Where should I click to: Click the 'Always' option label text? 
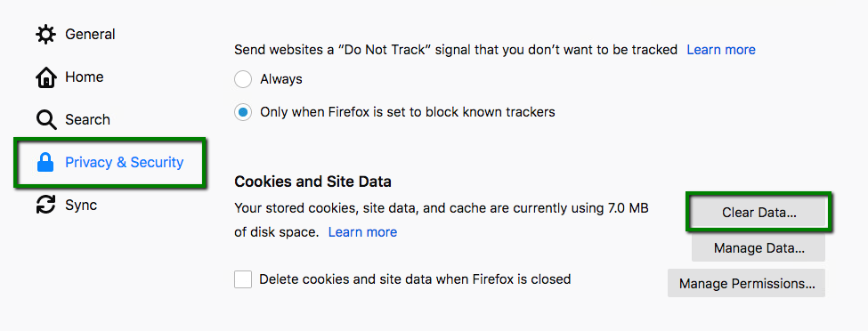point(281,79)
